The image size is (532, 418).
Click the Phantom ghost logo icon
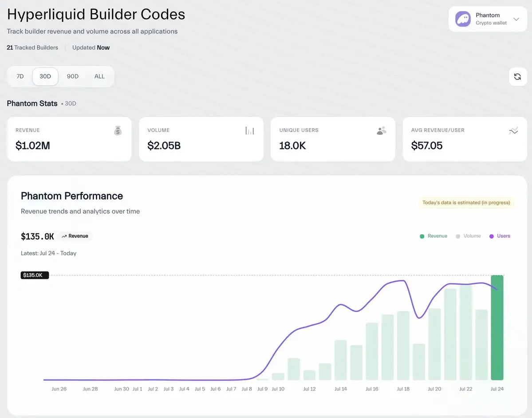pos(463,19)
